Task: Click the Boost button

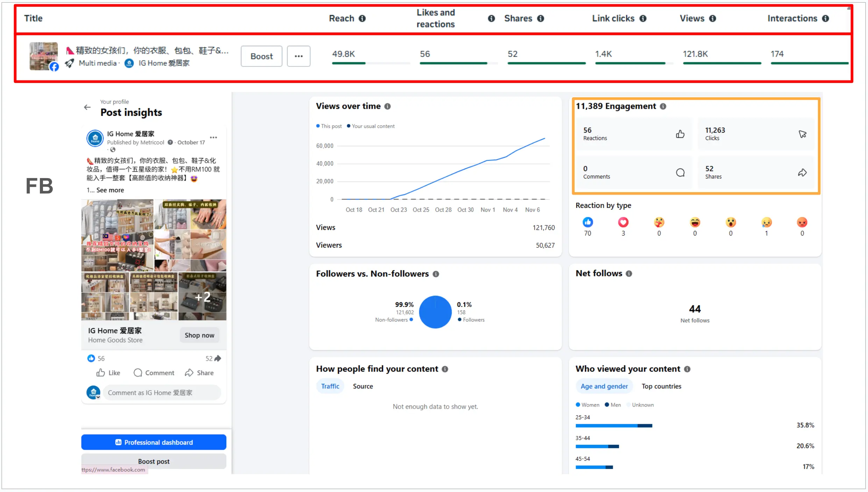Action: [261, 56]
